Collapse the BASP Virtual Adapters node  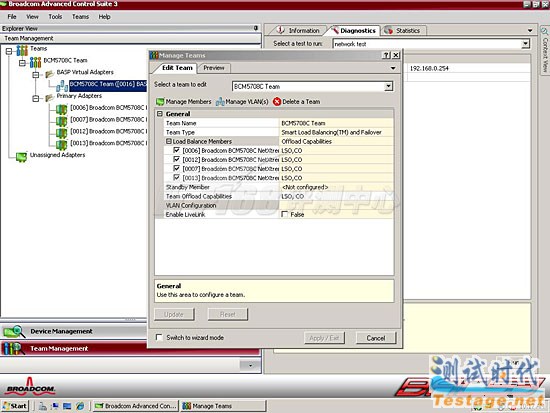coord(36,75)
